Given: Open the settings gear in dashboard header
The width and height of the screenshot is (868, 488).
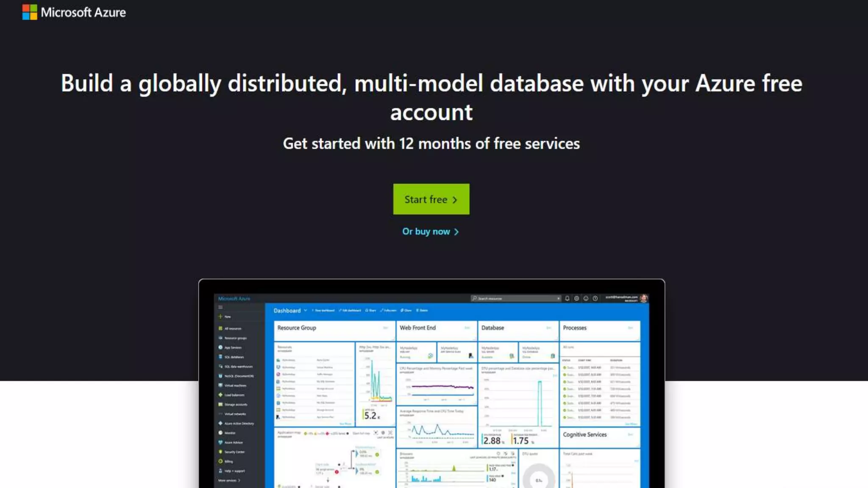Looking at the screenshot, I should [x=576, y=298].
